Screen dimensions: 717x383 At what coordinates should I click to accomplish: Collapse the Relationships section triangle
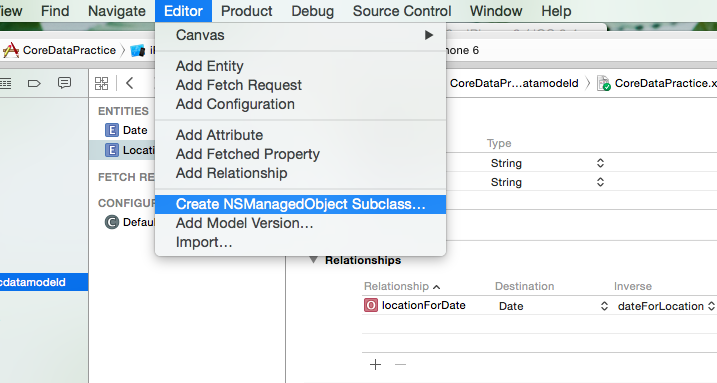pos(313,260)
